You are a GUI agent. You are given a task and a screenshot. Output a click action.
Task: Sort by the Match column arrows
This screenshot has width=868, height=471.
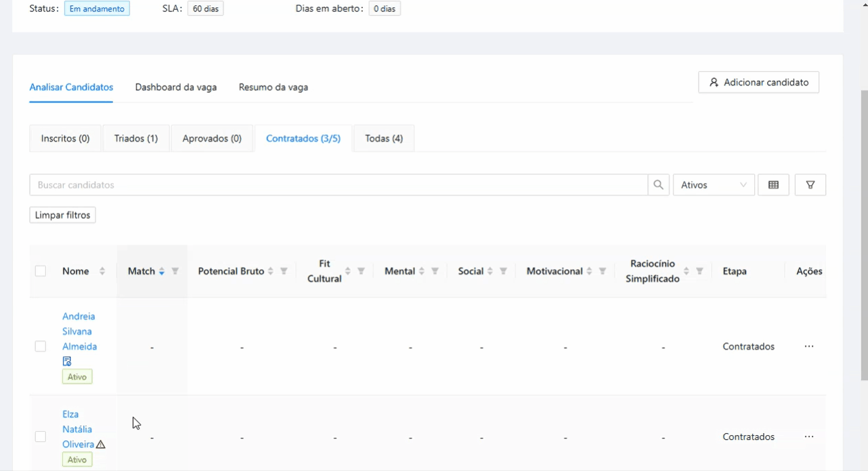point(162,271)
